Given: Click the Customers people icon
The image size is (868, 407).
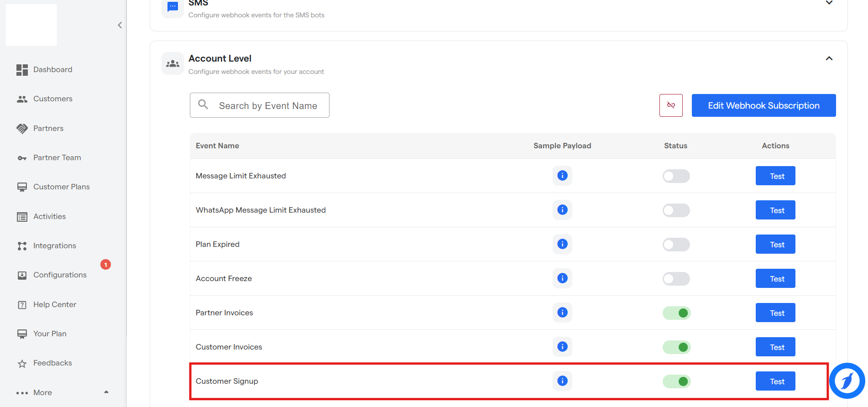Looking at the screenshot, I should [22, 99].
